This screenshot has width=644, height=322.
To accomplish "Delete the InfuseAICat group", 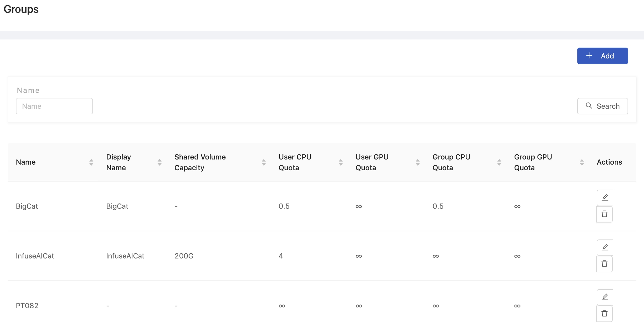I will [604, 264].
